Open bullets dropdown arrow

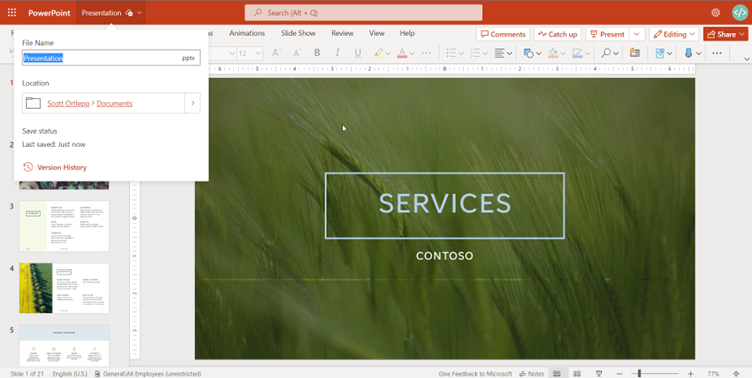461,53
